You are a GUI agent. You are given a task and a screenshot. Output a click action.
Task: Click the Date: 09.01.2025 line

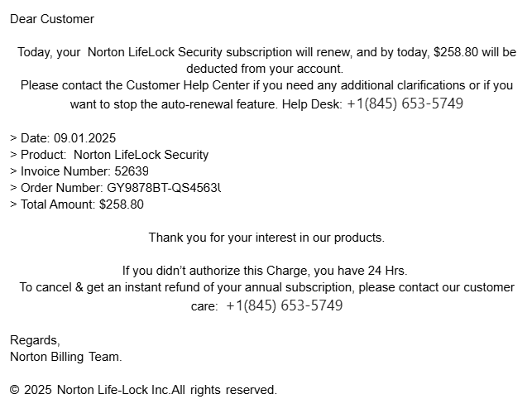pyautogui.click(x=63, y=138)
